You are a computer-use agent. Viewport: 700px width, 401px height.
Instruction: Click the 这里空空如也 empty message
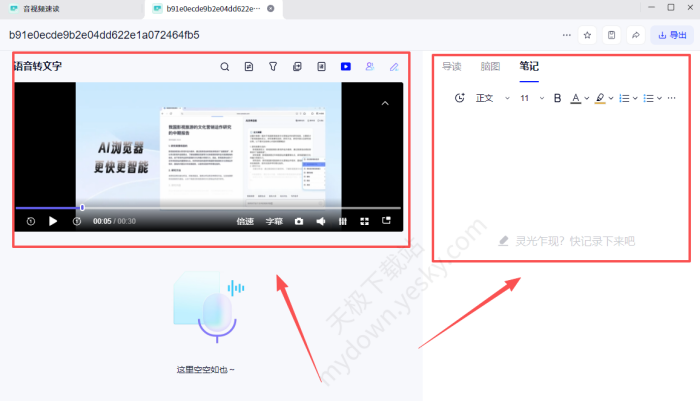pos(205,370)
